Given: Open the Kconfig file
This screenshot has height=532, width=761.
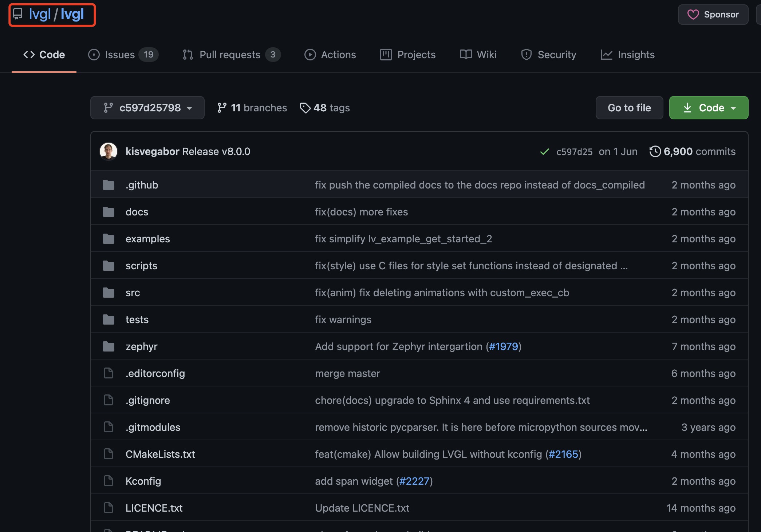Looking at the screenshot, I should [143, 481].
